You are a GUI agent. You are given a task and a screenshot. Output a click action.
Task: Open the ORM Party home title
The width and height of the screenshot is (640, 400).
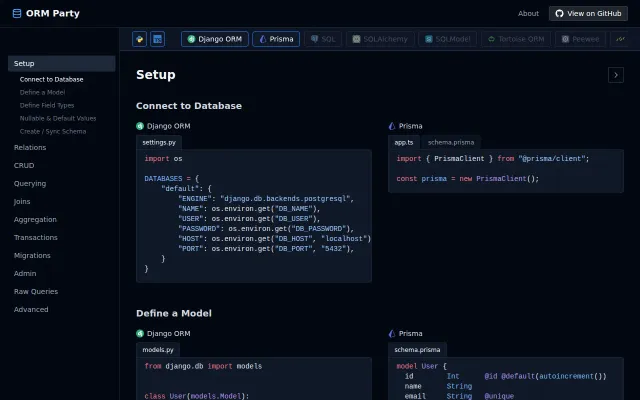click(x=53, y=13)
